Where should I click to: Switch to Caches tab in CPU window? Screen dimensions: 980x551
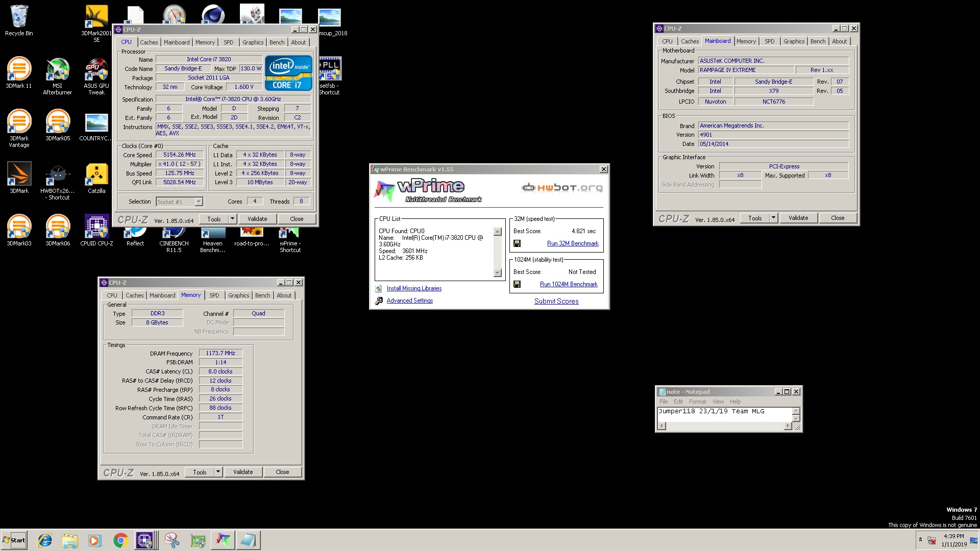point(149,42)
